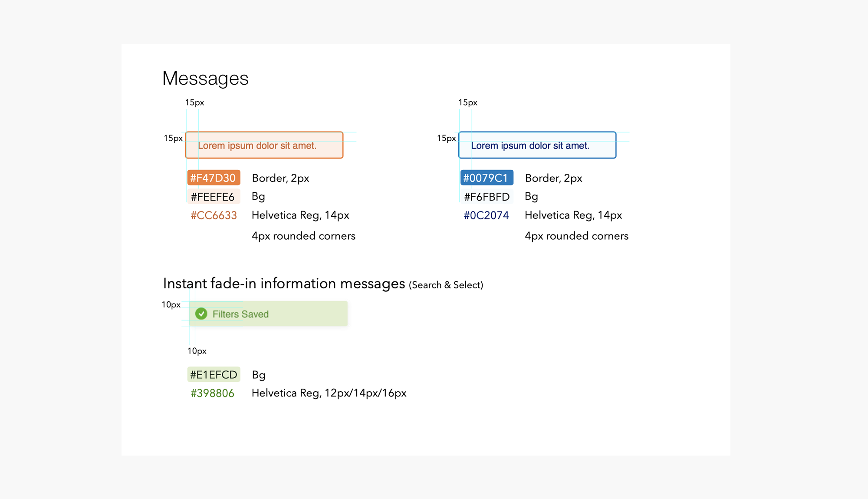Click the pale blue #F6FBFD swatch
The height and width of the screenshot is (499, 868).
[x=487, y=196]
